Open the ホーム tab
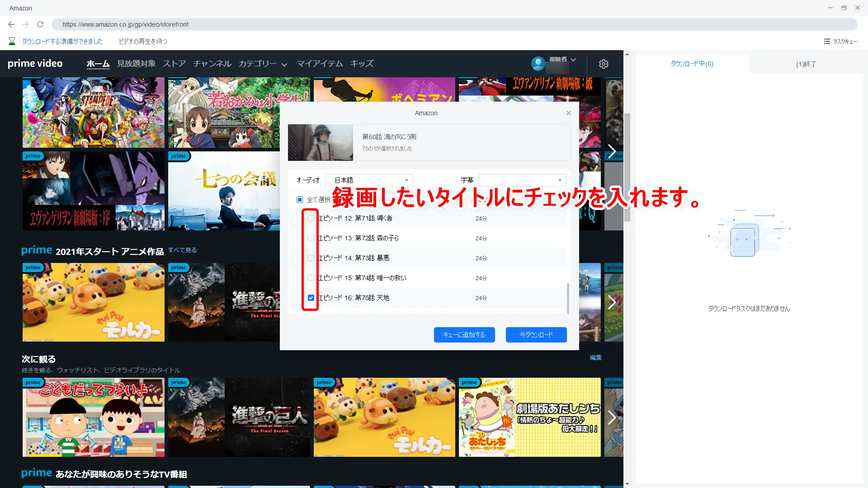 [98, 64]
